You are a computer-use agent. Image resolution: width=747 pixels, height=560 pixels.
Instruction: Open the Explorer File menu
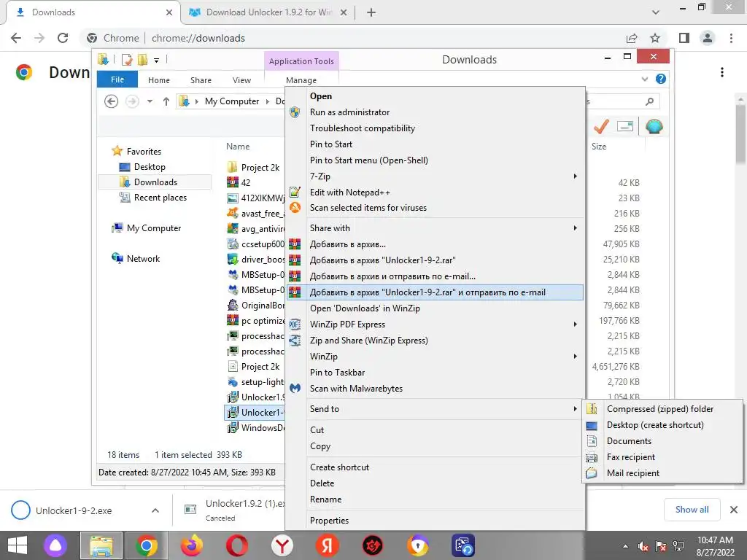[117, 79]
